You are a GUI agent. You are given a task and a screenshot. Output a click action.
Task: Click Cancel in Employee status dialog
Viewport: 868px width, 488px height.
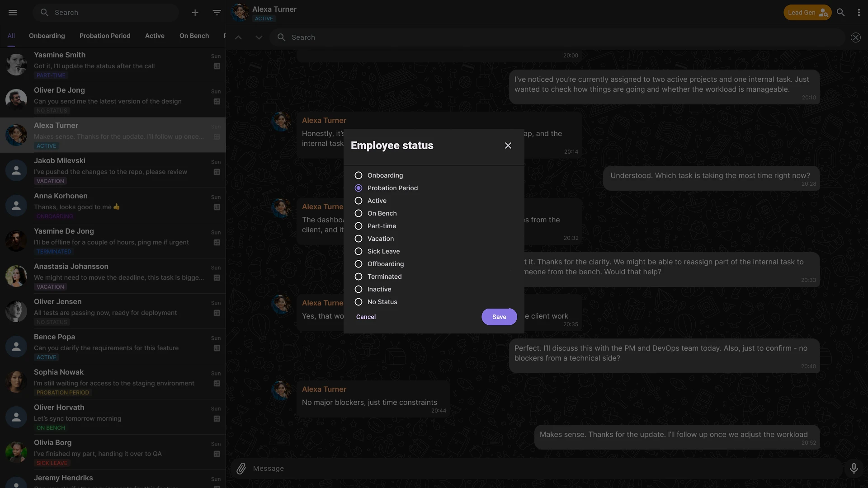tap(366, 317)
